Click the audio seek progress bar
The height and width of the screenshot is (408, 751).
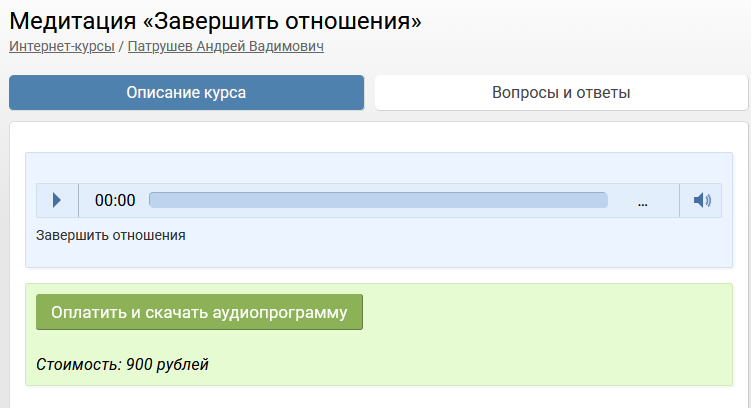pyautogui.click(x=378, y=200)
